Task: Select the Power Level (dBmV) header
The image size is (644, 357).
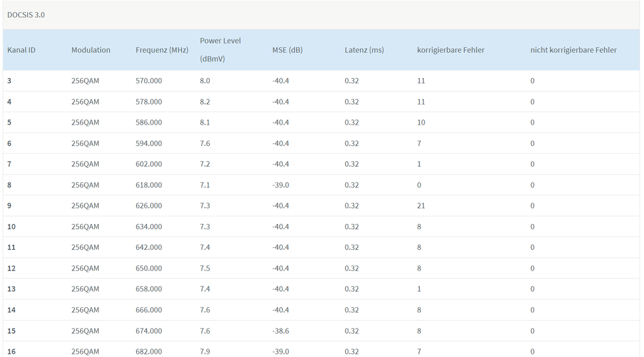Action: point(220,50)
